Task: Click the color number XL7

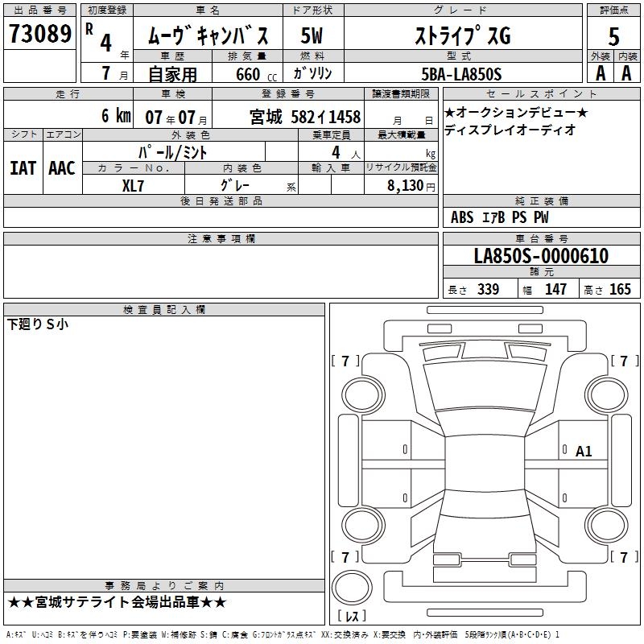Action: tap(133, 184)
